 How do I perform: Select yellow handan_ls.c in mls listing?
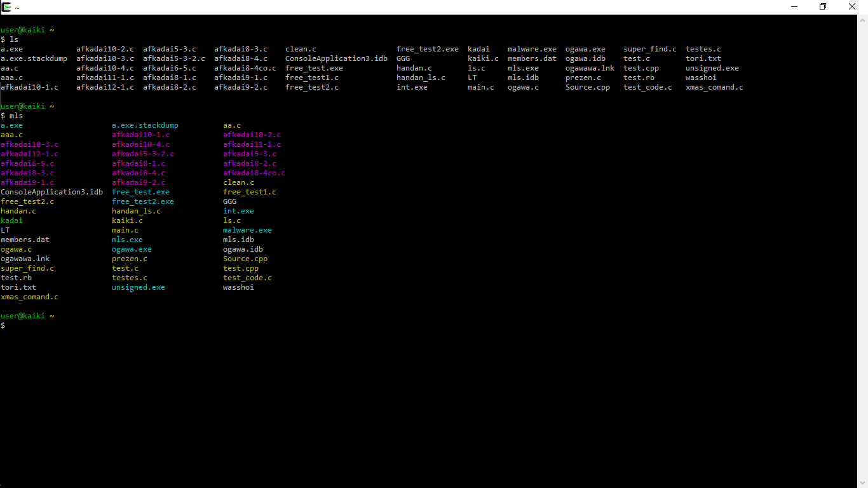pyautogui.click(x=136, y=211)
